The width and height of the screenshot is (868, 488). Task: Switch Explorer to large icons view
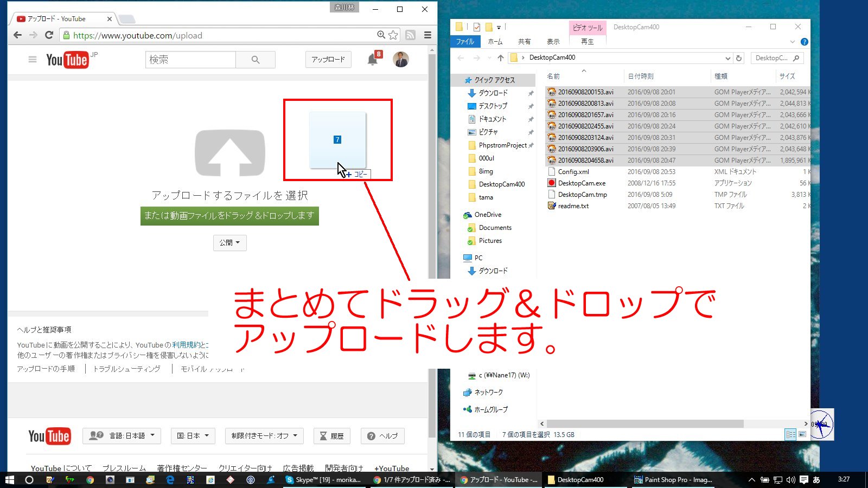pos(802,434)
